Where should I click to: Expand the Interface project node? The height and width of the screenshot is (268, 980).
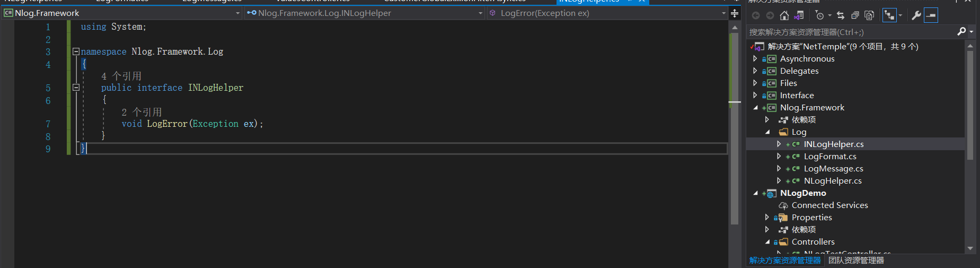pyautogui.click(x=755, y=95)
